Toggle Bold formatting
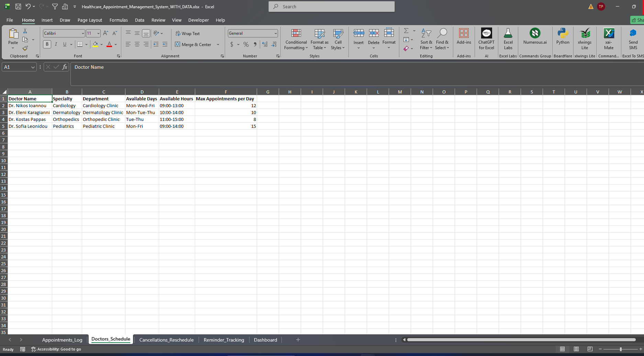The width and height of the screenshot is (644, 356). click(x=47, y=44)
